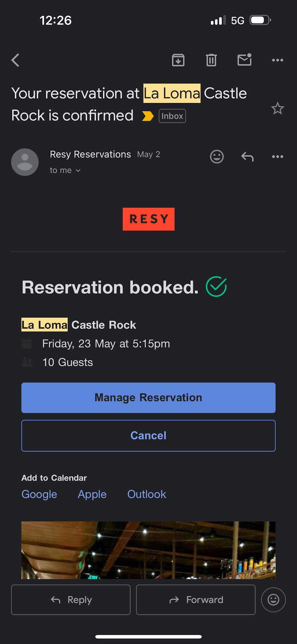Tap the Inbox label tag
Screen dimensions: 297x644
172,116
